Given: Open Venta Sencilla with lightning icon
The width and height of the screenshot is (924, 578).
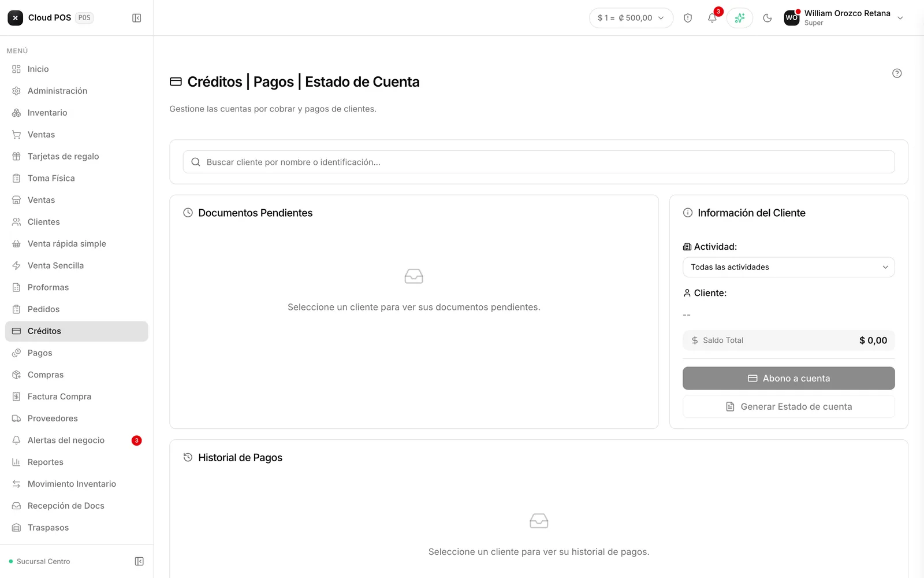Looking at the screenshot, I should [77, 266].
